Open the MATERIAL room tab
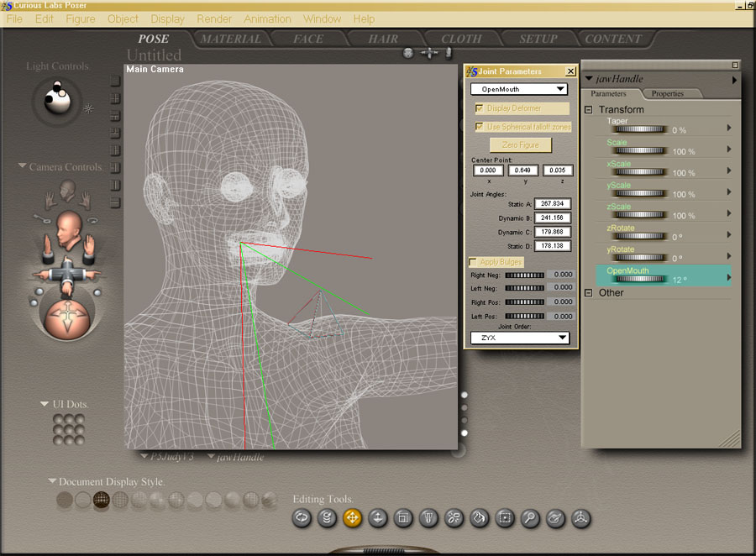 230,39
